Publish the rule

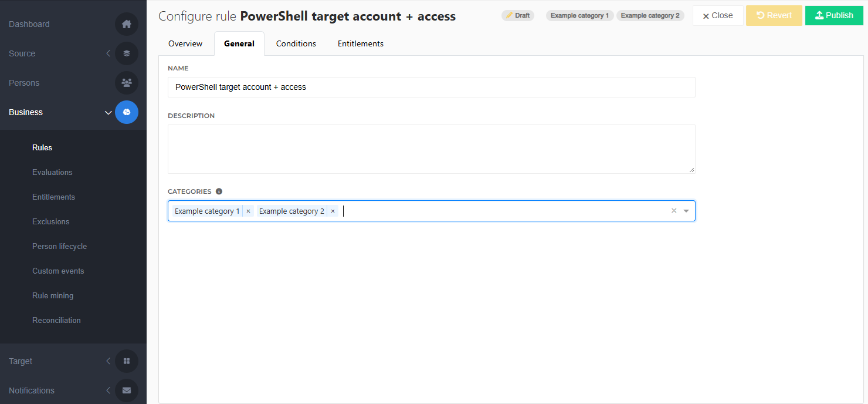tap(835, 16)
